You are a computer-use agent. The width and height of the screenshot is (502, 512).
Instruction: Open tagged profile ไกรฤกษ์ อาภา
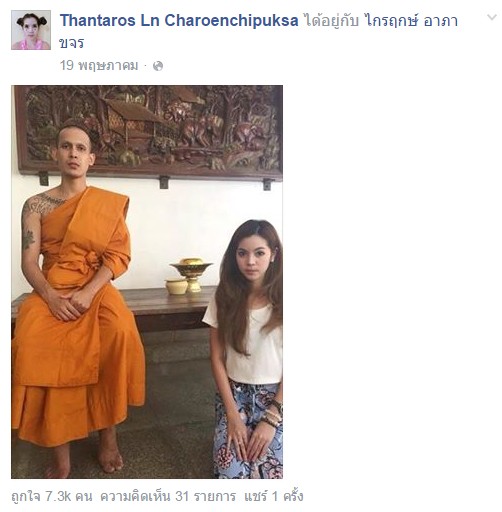pos(411,21)
